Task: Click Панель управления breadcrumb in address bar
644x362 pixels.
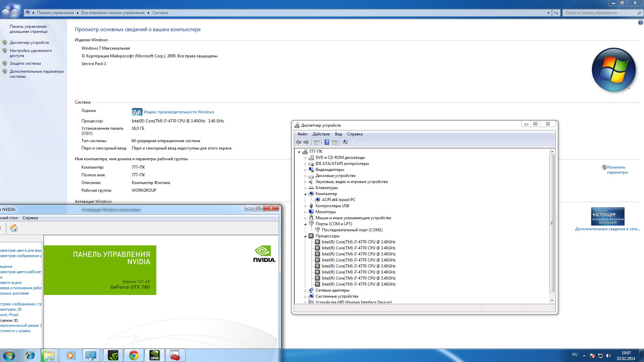Action: click(x=55, y=13)
